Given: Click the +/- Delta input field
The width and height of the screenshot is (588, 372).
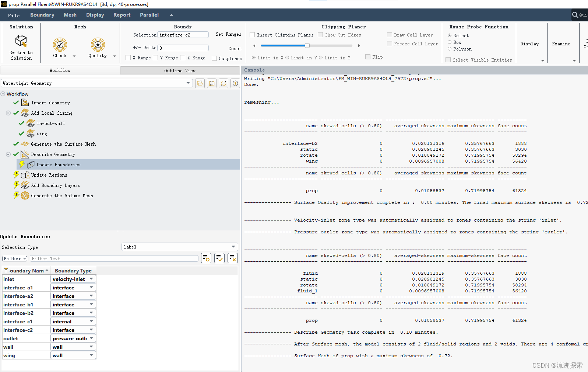Looking at the screenshot, I should pos(183,48).
